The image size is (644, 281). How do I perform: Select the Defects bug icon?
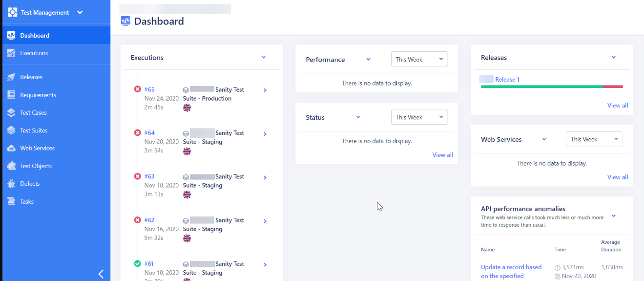[11, 184]
